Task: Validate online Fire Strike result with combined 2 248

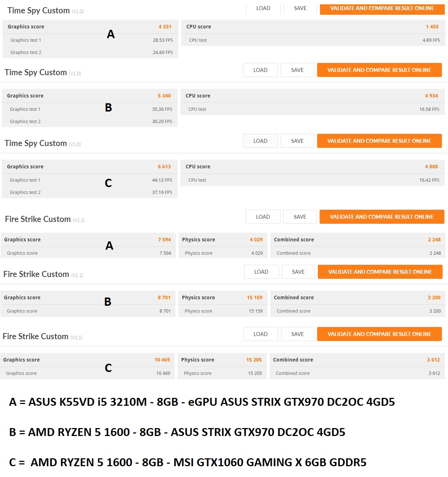Action: (x=382, y=217)
